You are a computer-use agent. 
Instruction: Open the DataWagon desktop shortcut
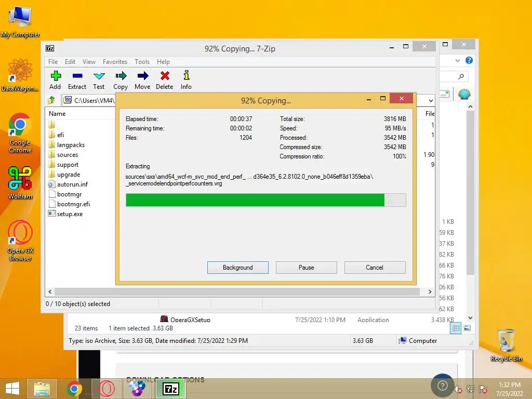[x=20, y=75]
